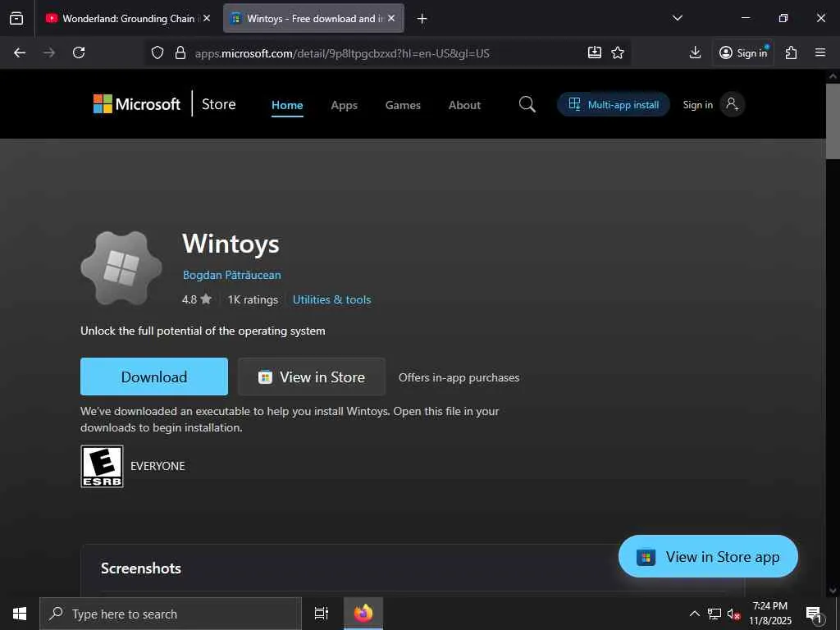840x630 pixels.
Task: Click the user profile avatar icon
Action: pos(733,104)
